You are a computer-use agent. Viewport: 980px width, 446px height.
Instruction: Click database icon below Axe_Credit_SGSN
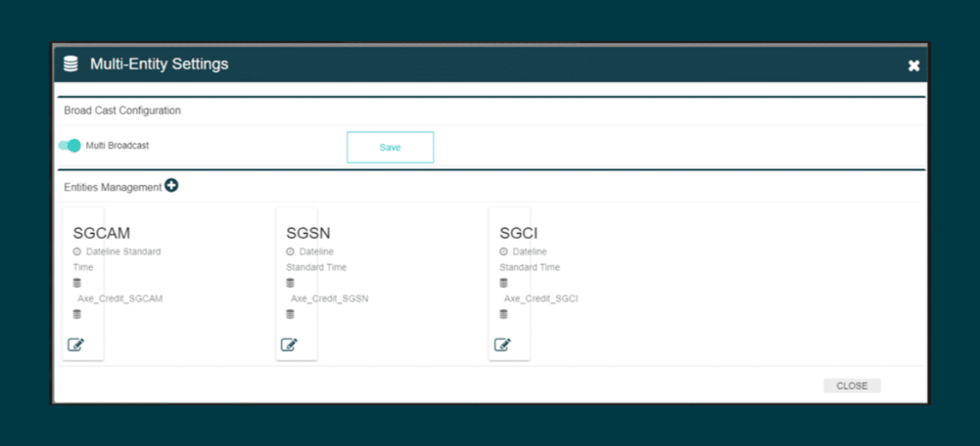point(290,314)
